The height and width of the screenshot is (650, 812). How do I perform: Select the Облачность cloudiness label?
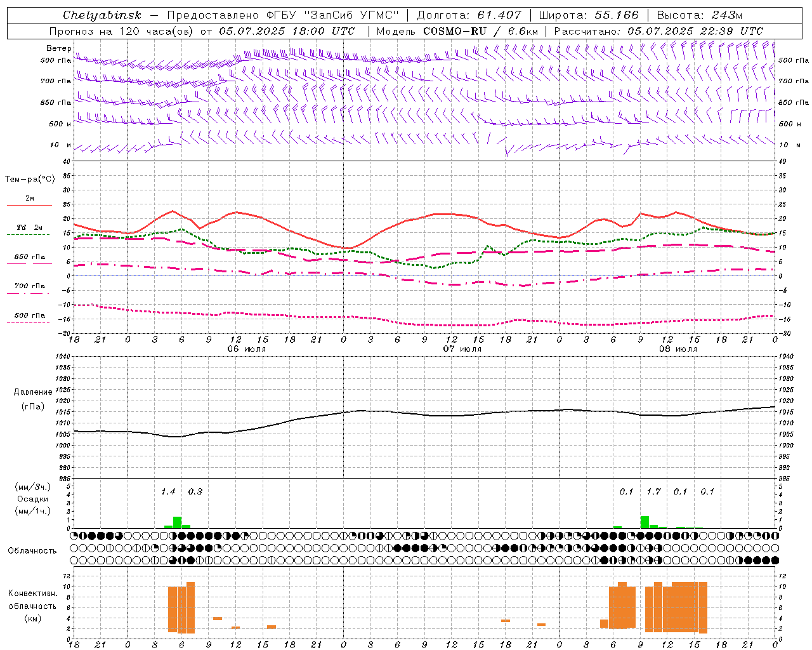pyautogui.click(x=32, y=550)
